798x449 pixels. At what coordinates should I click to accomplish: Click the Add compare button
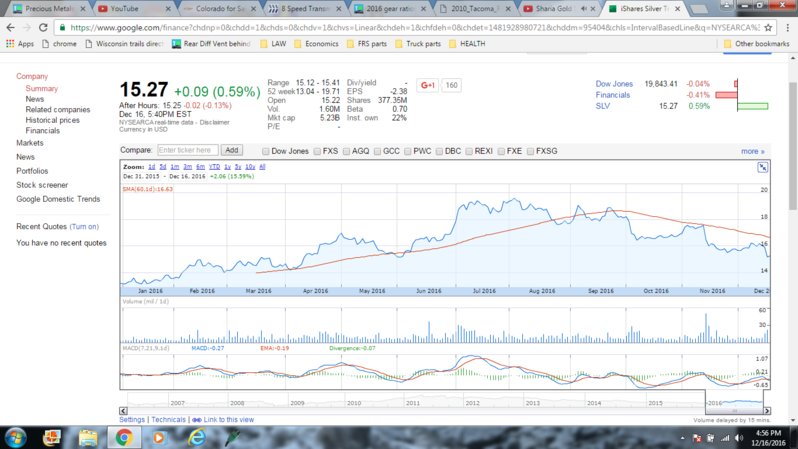point(232,150)
